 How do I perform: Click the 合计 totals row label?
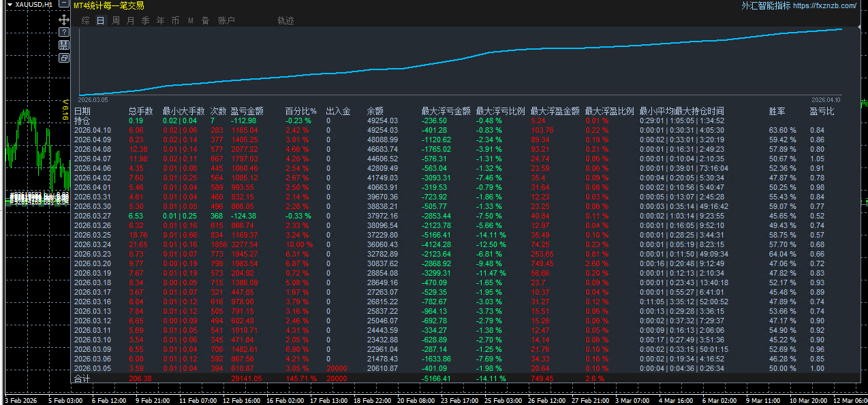82,378
